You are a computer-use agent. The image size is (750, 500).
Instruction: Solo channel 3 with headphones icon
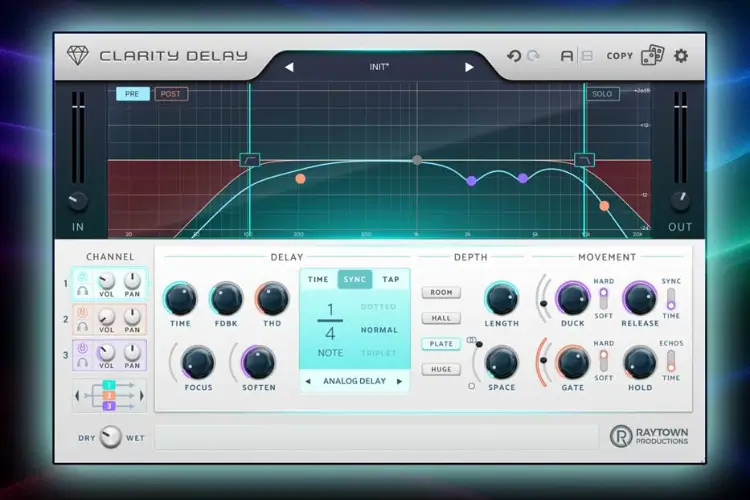click(83, 362)
